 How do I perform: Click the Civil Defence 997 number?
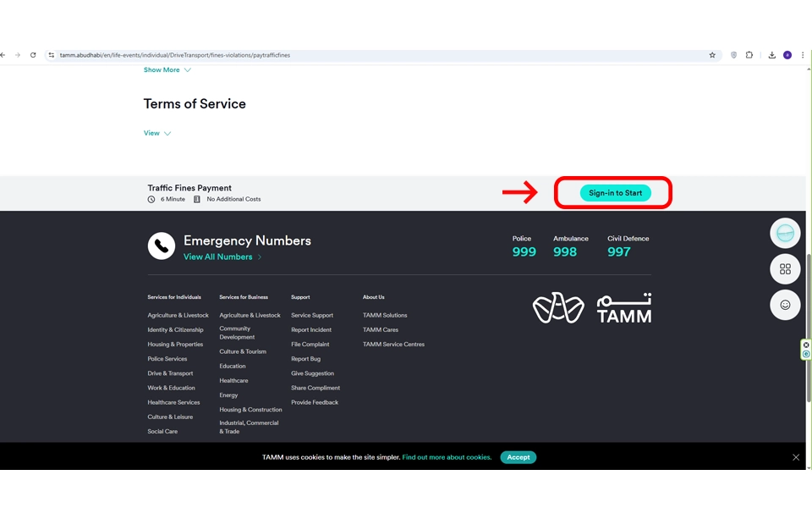pos(619,252)
